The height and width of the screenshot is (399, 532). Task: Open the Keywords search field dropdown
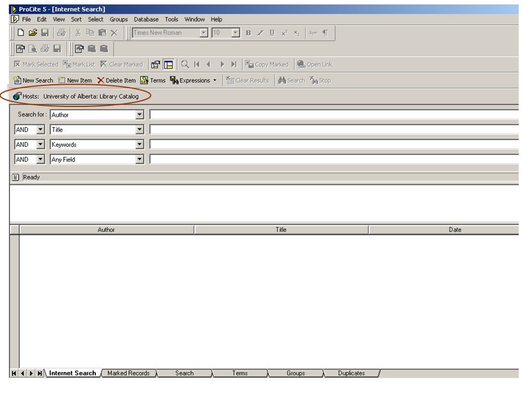[x=140, y=145]
